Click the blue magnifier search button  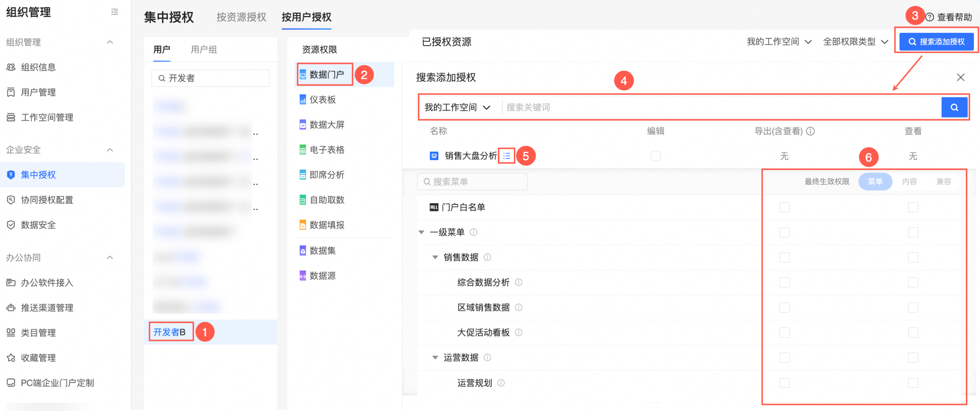click(x=954, y=107)
